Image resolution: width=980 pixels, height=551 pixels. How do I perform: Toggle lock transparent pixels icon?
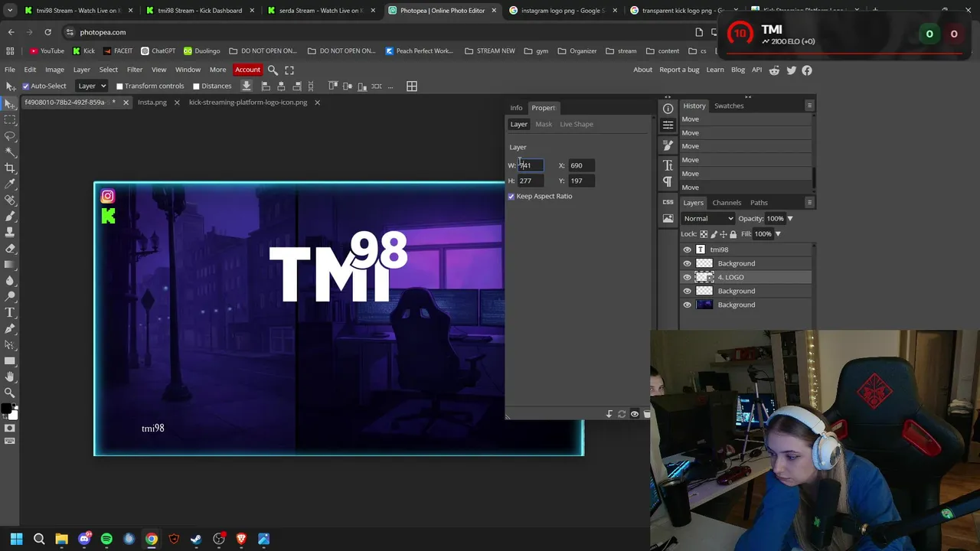pos(704,234)
